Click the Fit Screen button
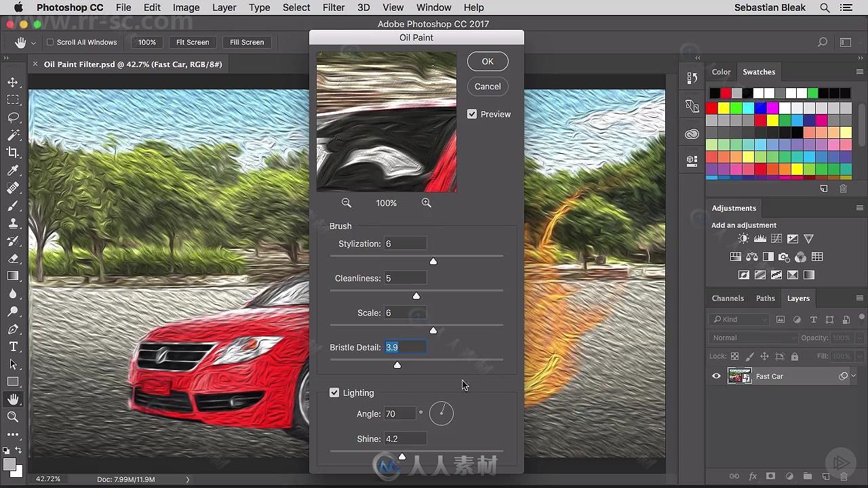Image resolution: width=868 pixels, height=488 pixels. pyautogui.click(x=193, y=42)
